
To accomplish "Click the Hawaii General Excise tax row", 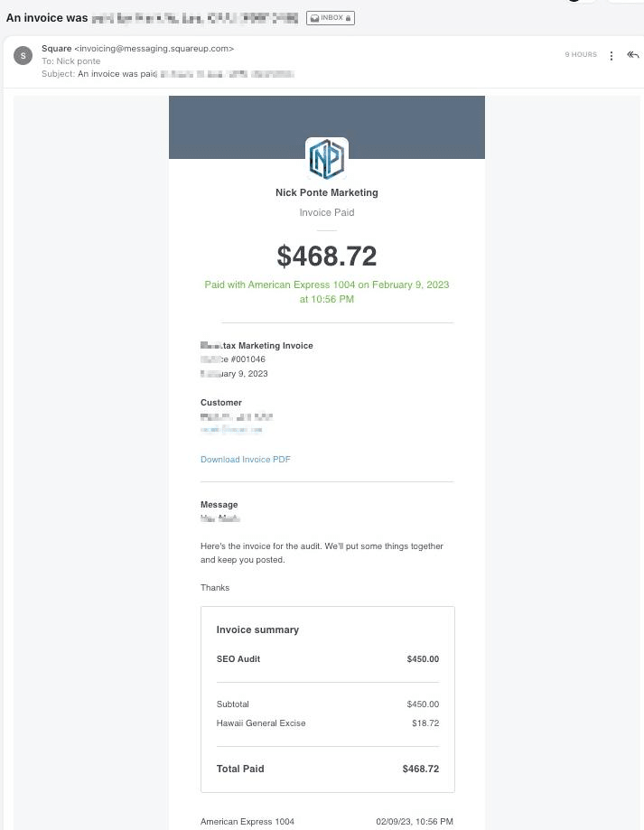I will tap(328, 723).
